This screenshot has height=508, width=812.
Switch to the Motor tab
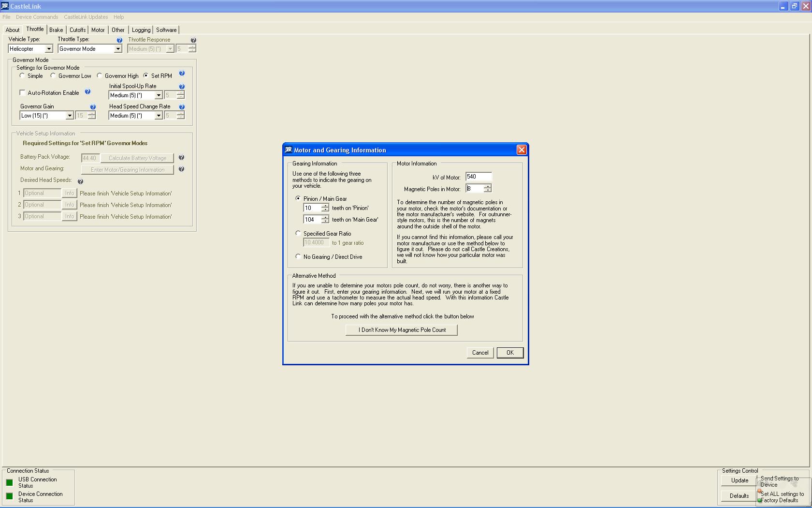(x=98, y=30)
